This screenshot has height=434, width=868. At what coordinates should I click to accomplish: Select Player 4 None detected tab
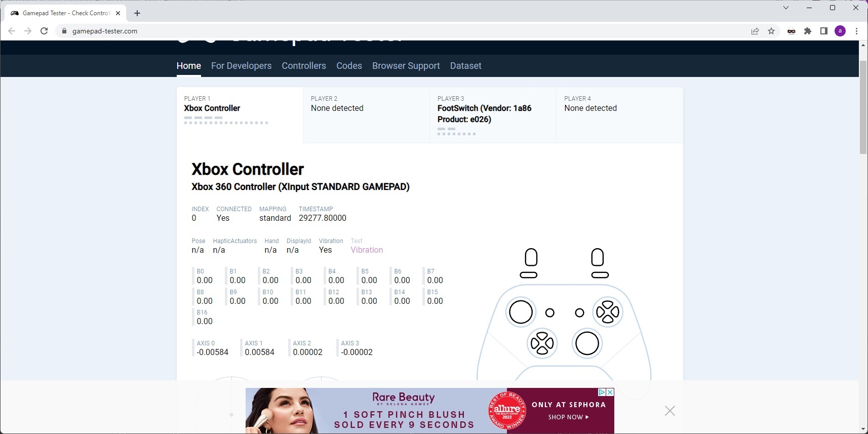coord(619,115)
